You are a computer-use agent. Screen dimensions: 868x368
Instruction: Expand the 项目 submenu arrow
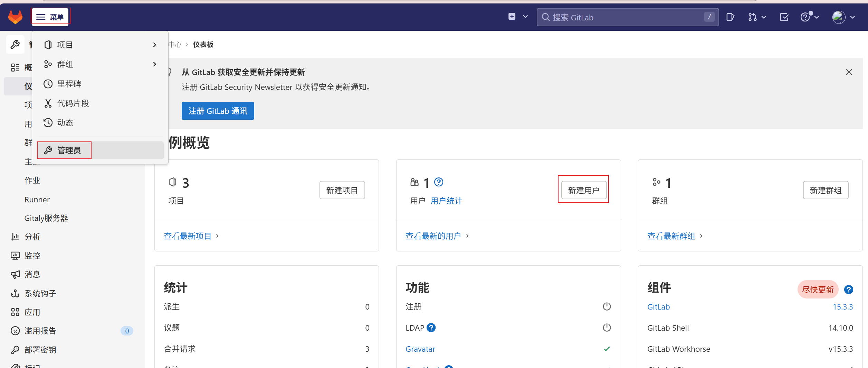[x=155, y=45]
